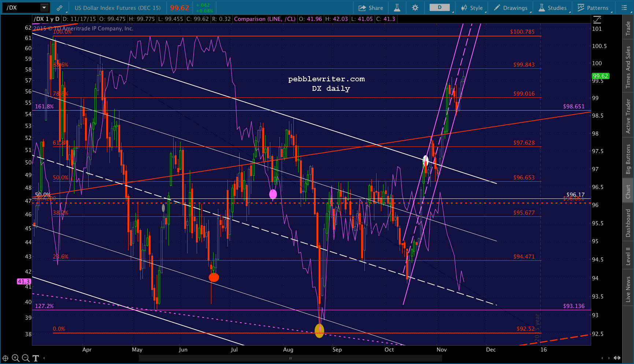Viewport: 634px width, 364px height.
Task: Open the /DX symbol dropdown arrow
Action: [x=44, y=8]
